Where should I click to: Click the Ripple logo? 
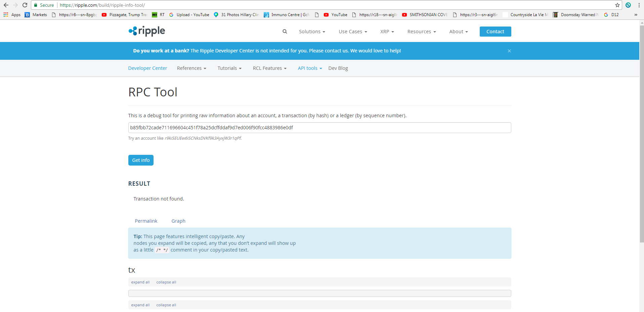(x=147, y=31)
